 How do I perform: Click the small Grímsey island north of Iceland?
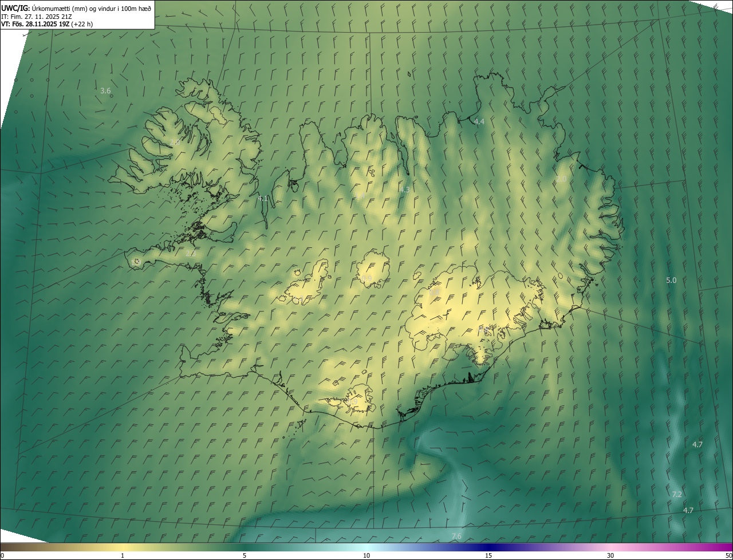pos(410,73)
